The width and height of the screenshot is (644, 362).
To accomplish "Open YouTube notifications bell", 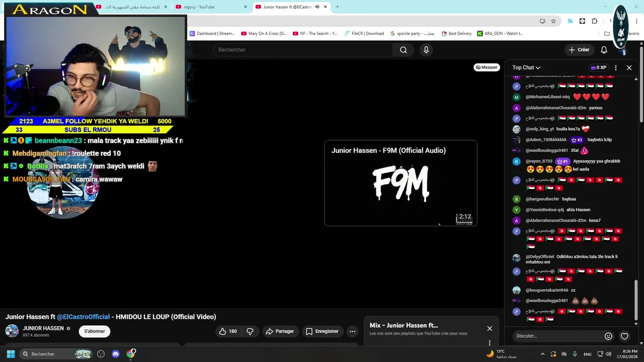I will pos(604,50).
